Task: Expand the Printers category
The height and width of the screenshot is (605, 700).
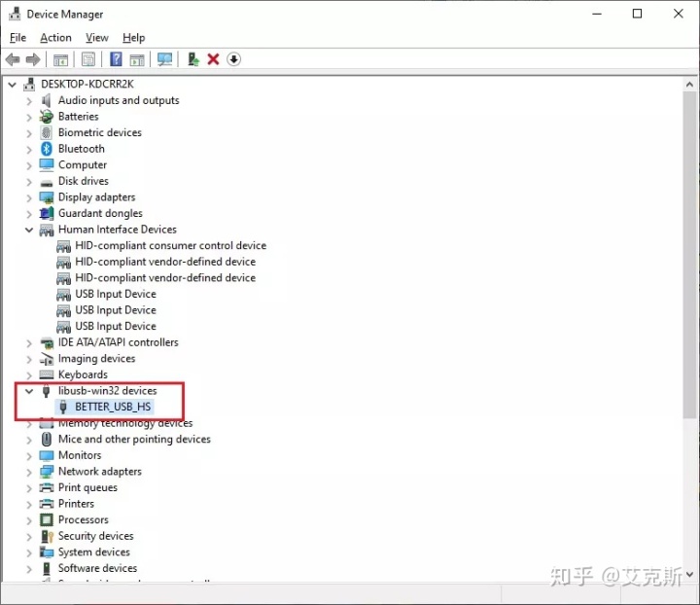Action: click(29, 505)
